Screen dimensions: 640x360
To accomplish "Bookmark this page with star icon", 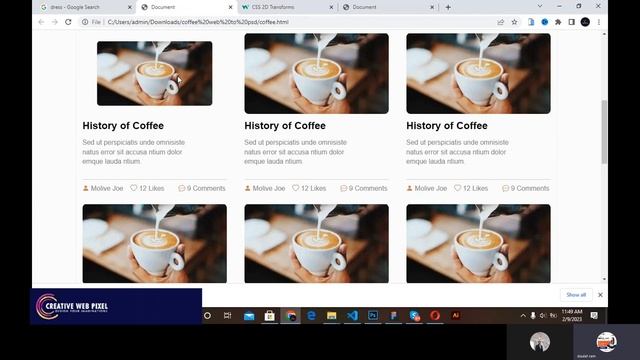I will pyautogui.click(x=514, y=22).
